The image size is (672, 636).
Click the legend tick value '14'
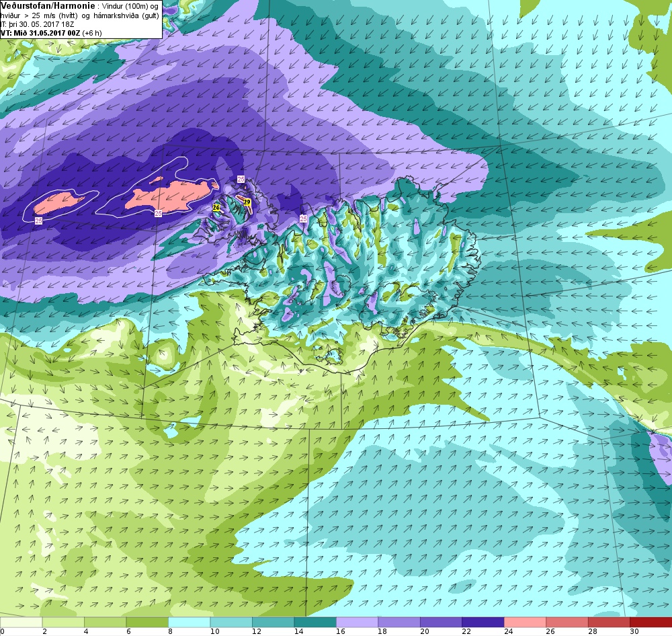click(x=299, y=631)
